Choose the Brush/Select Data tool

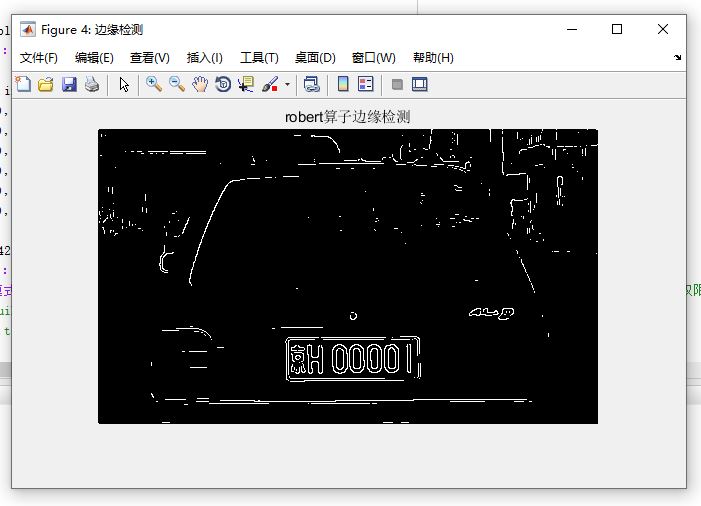pos(270,84)
